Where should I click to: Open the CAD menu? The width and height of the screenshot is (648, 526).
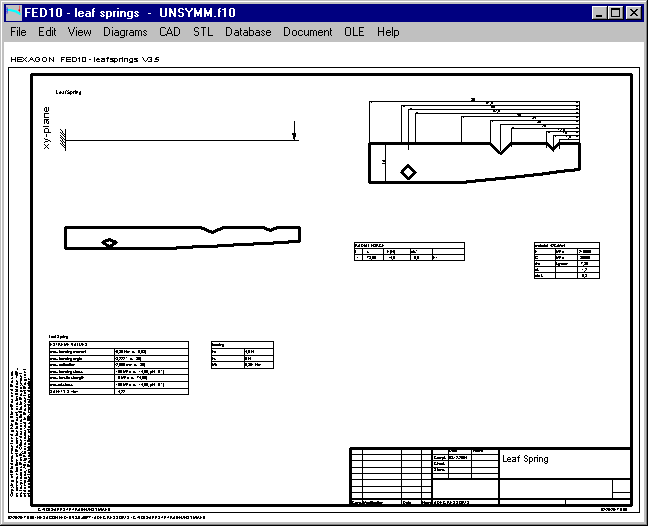coord(170,32)
